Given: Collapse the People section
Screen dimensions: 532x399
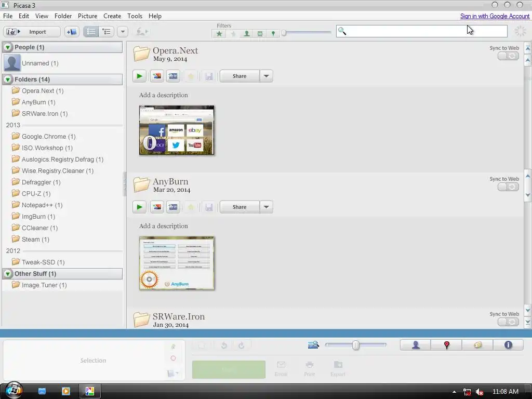Looking at the screenshot, I should pyautogui.click(x=8, y=47).
